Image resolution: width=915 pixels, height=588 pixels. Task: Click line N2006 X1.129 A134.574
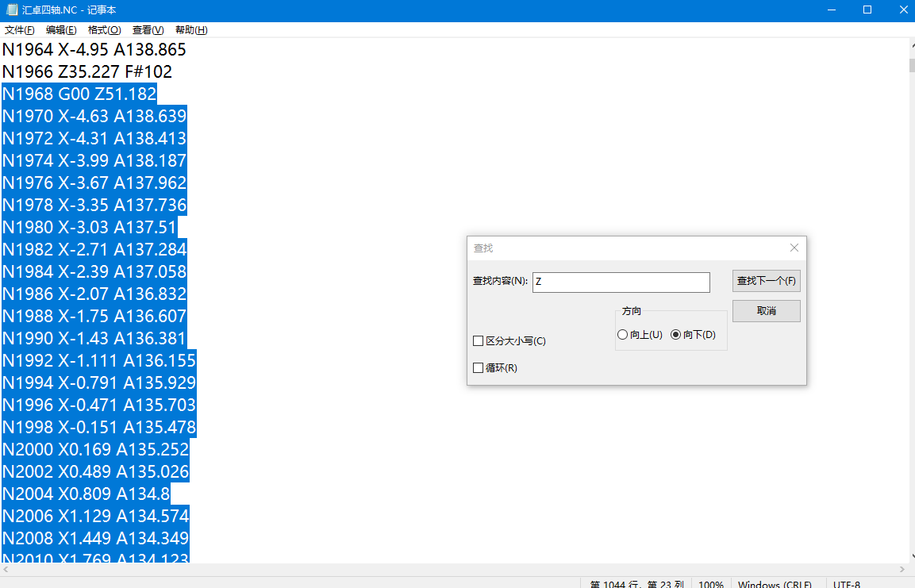click(96, 516)
